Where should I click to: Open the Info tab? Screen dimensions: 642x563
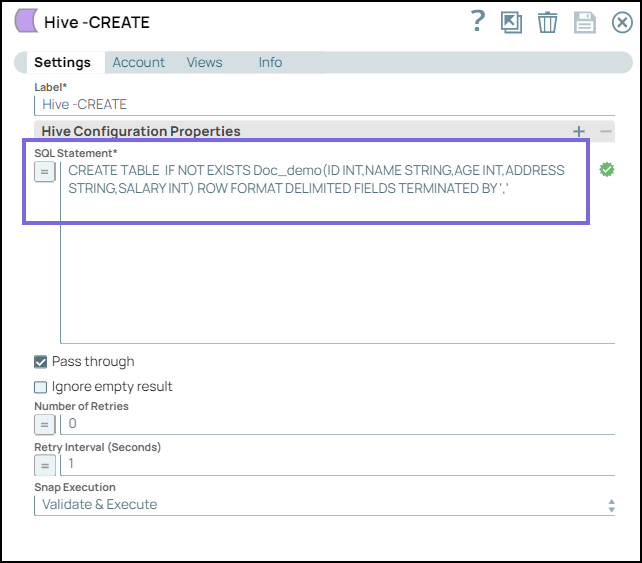270,62
